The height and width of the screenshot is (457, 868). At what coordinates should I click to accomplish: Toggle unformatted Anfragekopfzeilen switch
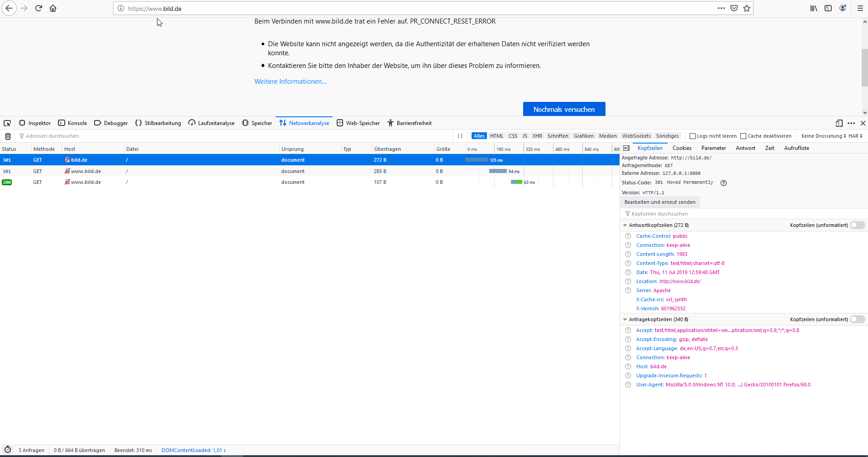858,319
